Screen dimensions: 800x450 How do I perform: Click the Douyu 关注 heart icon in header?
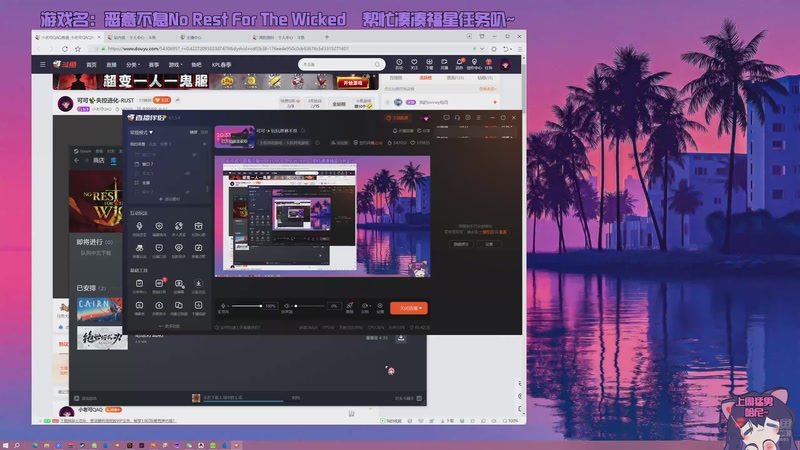414,62
